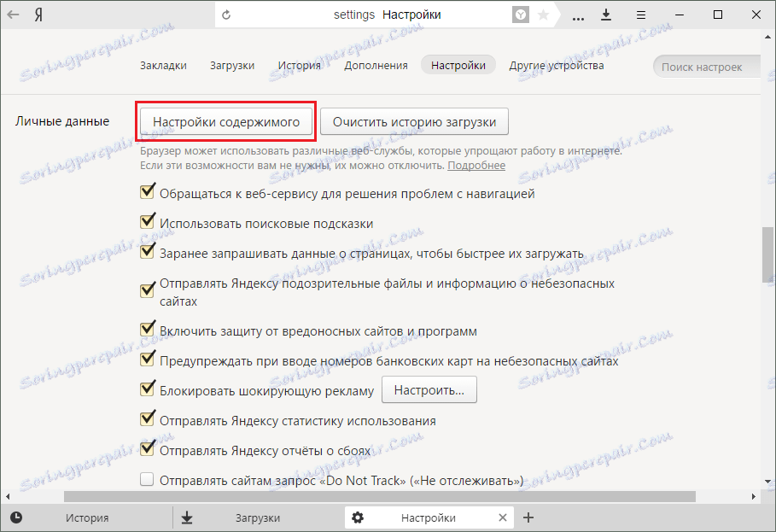This screenshot has height=532, width=776.
Task: Follow the Подробнее link
Action: click(476, 166)
